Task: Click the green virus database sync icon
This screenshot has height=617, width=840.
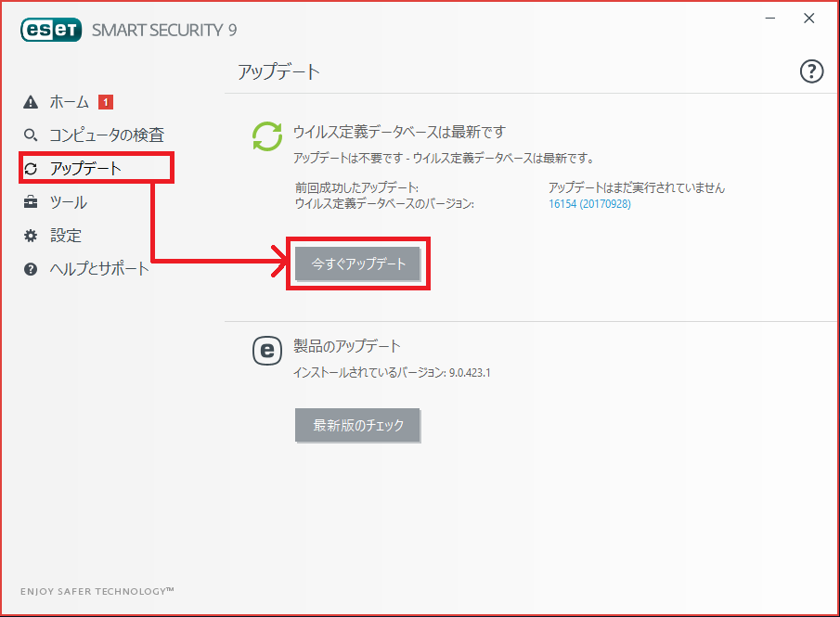Action: (x=266, y=136)
